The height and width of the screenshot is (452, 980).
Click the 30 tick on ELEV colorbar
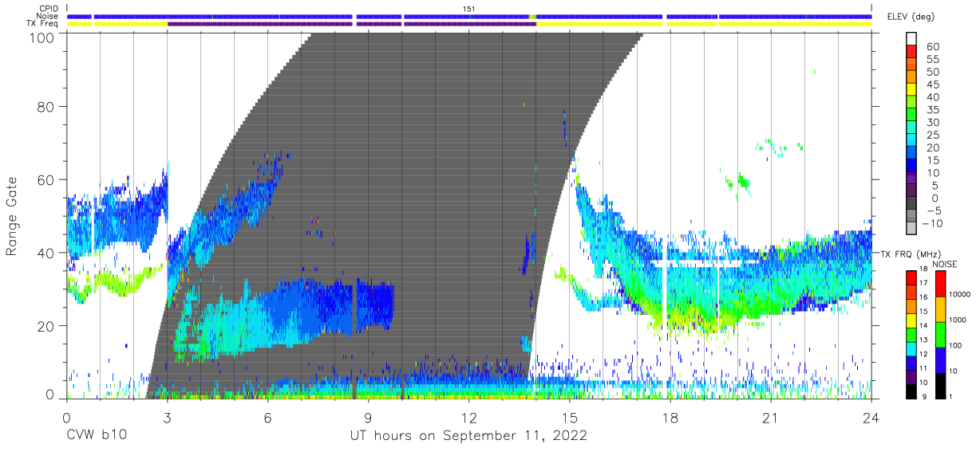tap(932, 122)
